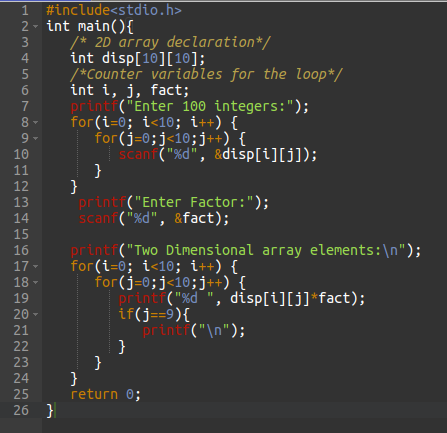Click the 2D array declaration comment
This screenshot has height=433, width=447.
[170, 43]
